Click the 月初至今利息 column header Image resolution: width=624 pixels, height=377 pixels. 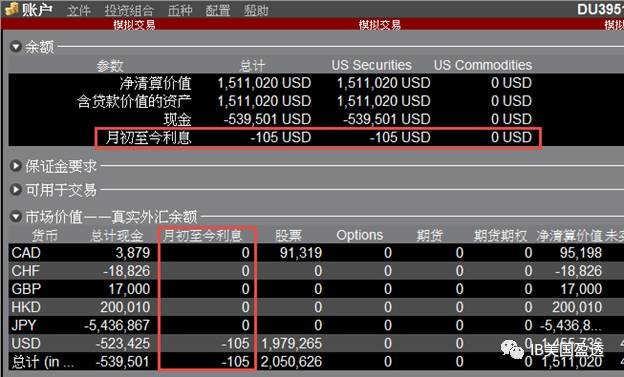(203, 236)
